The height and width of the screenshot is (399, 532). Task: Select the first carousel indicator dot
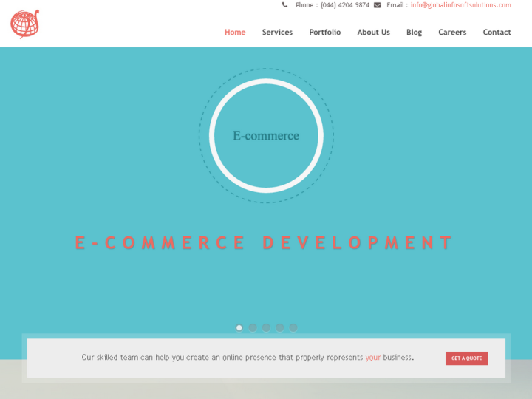[x=239, y=327]
